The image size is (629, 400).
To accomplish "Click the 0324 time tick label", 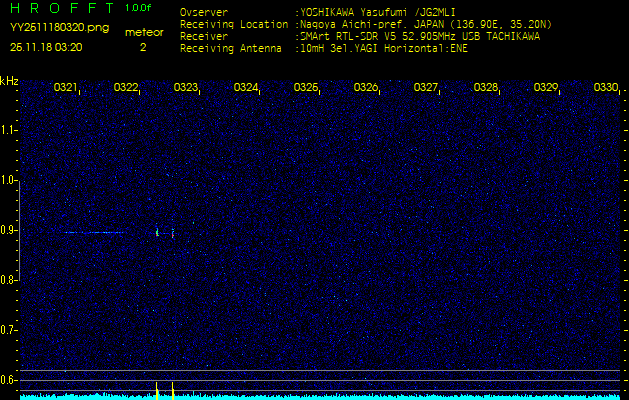I will tap(246, 88).
